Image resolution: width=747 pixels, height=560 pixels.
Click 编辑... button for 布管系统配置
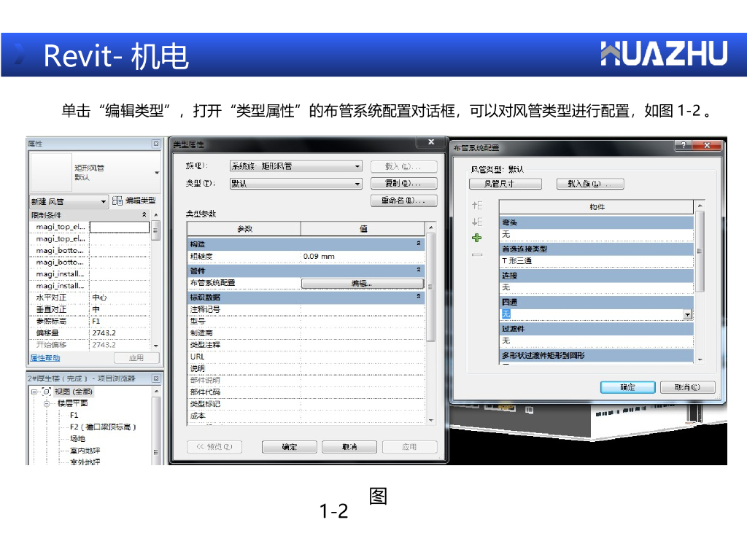[363, 284]
